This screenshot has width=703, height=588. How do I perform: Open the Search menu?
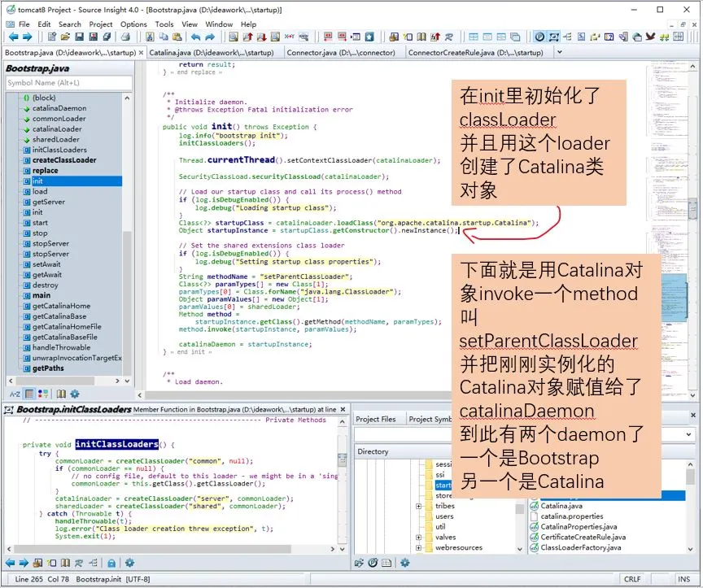[x=70, y=24]
